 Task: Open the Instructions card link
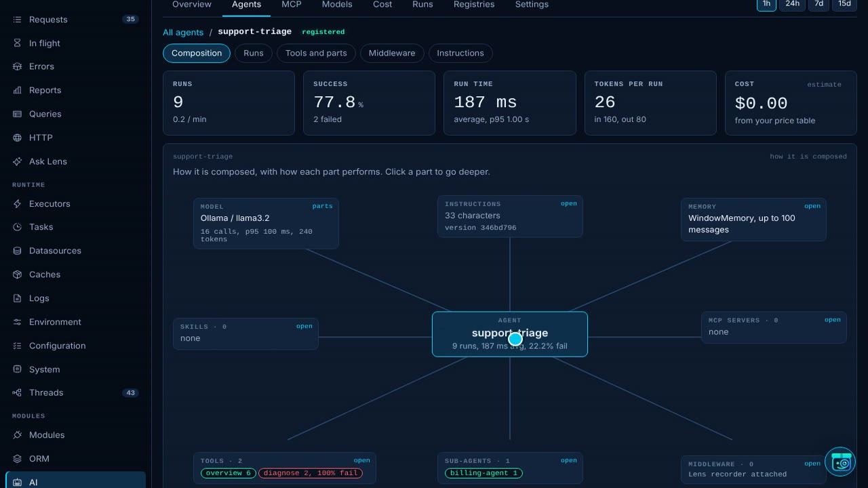pos(569,204)
